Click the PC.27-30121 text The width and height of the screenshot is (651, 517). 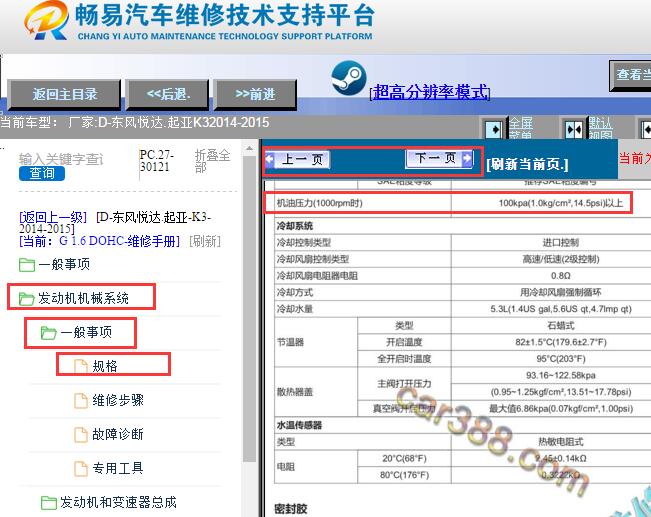157,161
